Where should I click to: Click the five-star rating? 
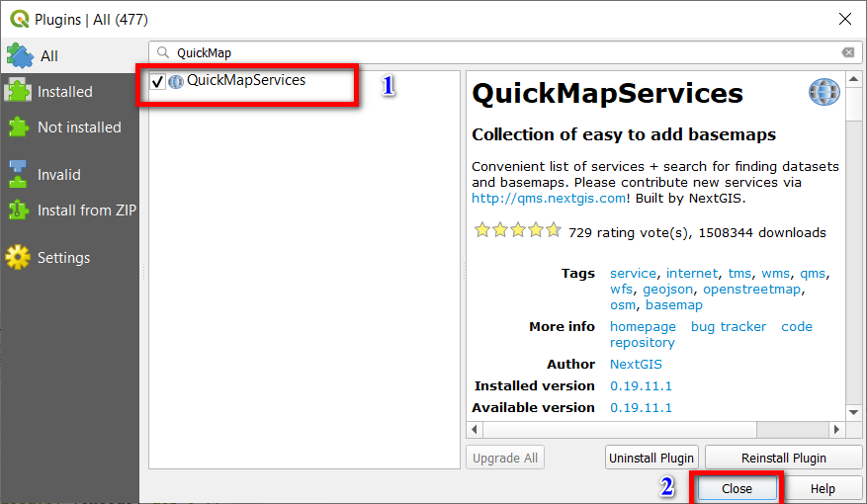518,229
